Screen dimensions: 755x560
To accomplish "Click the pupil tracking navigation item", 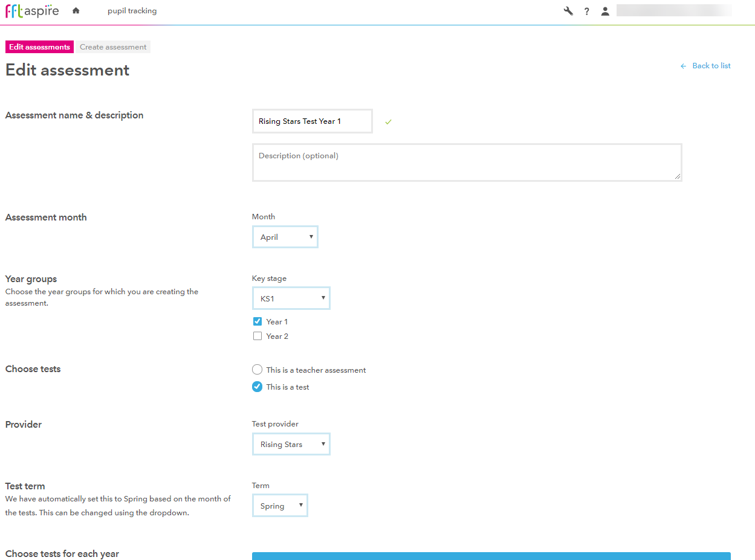I will [132, 10].
